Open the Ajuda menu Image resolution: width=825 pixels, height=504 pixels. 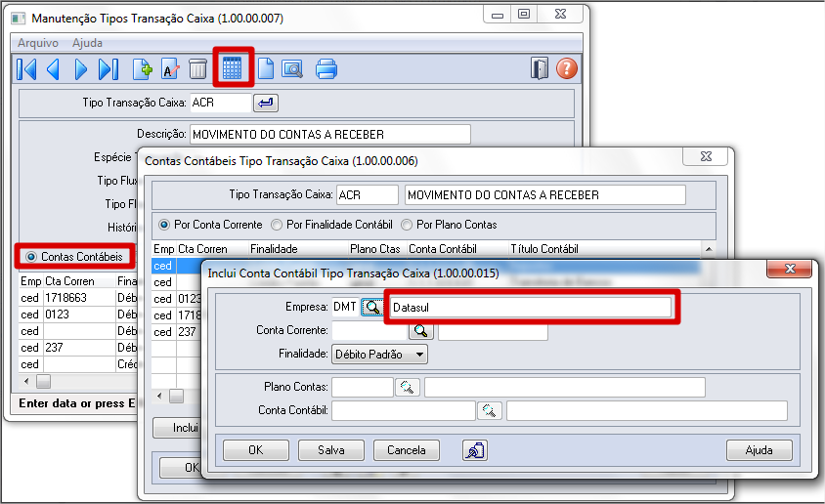tap(87, 43)
